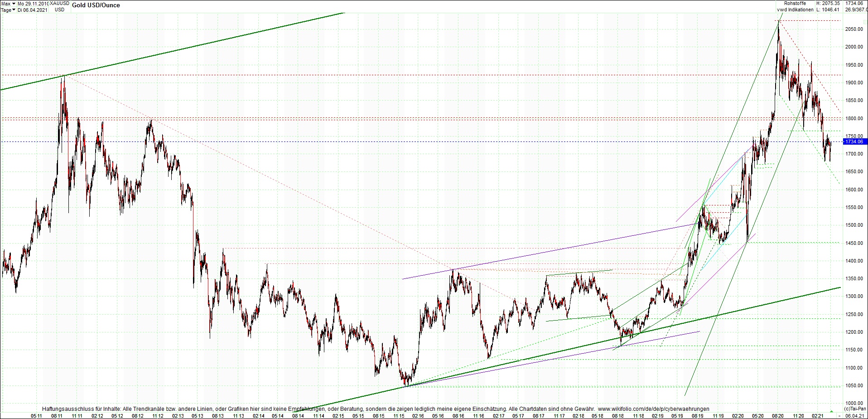868x419 pixels.
Task: Click the 05.13 time axis label
Action: [x=198, y=416]
